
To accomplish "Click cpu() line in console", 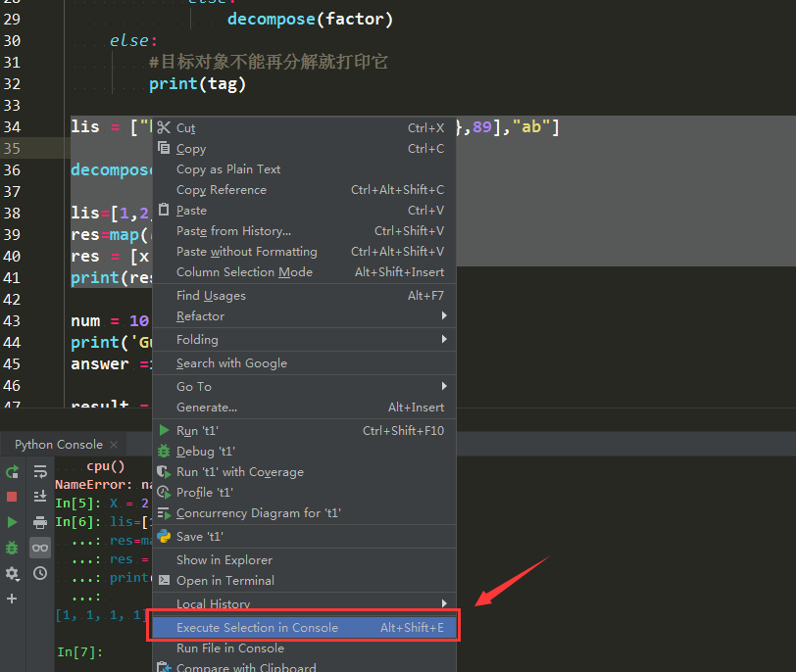I will 106,465.
